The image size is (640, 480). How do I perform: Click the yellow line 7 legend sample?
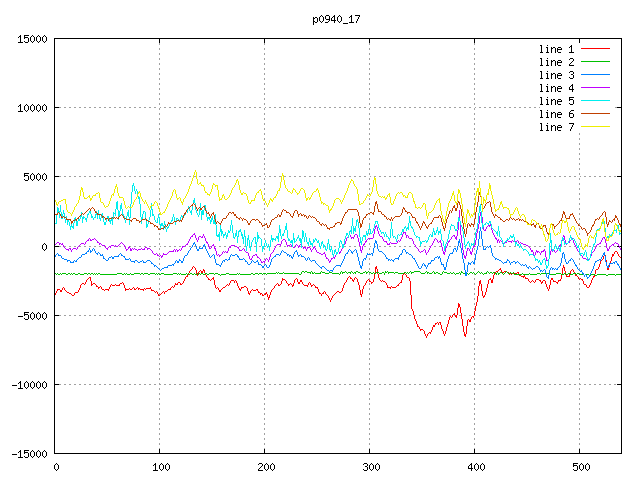coord(596,127)
